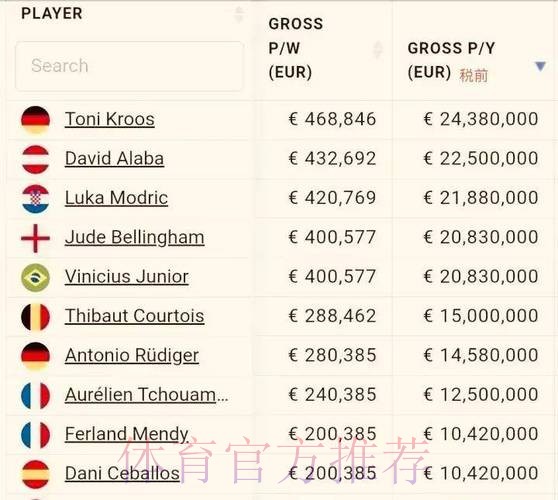Toggle the GROSS P/Y descending sort arrow
Viewport: 558px width, 500px height.
(540, 66)
